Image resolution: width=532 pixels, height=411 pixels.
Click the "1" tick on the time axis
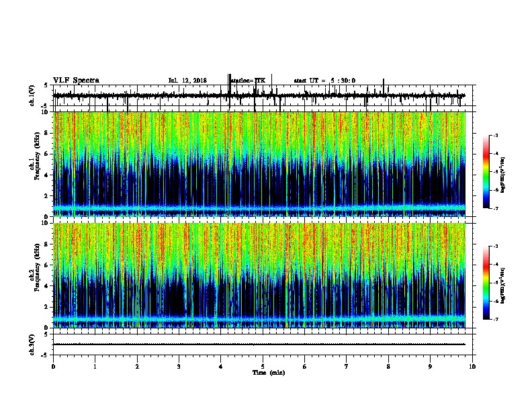click(95, 367)
